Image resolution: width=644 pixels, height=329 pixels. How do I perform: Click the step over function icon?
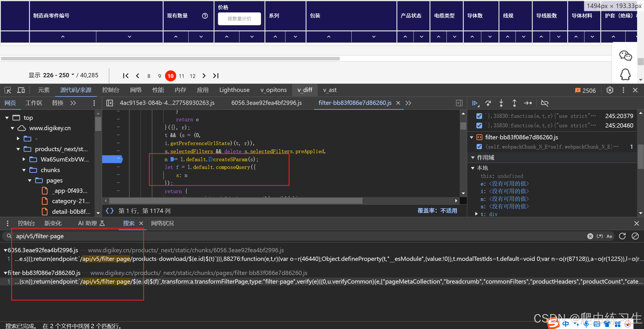tap(488, 103)
